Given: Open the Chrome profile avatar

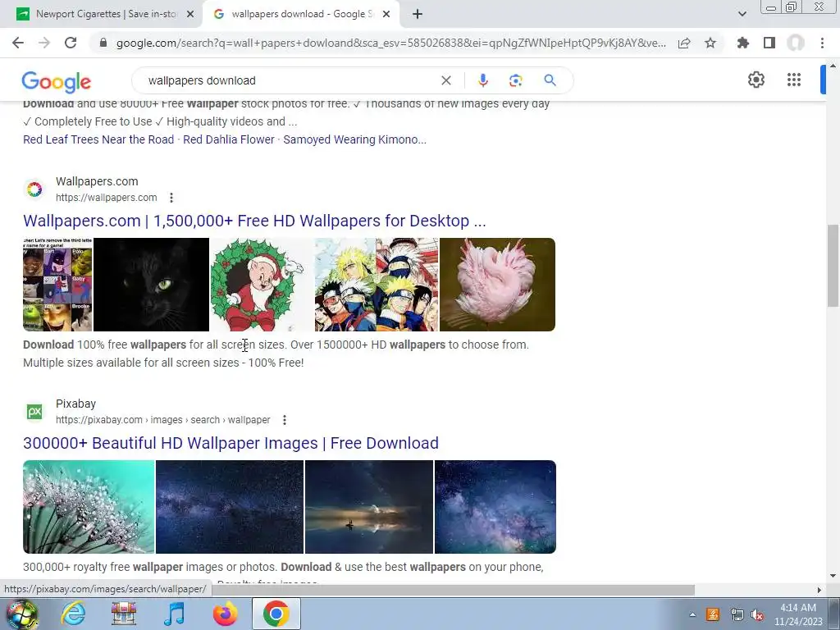Looking at the screenshot, I should (x=796, y=43).
